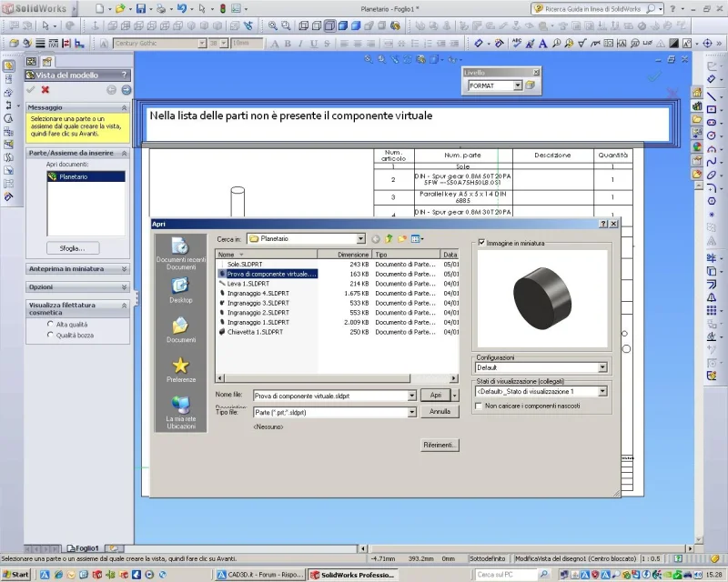Collapse Parte/Assieme da inserire section

click(x=124, y=153)
